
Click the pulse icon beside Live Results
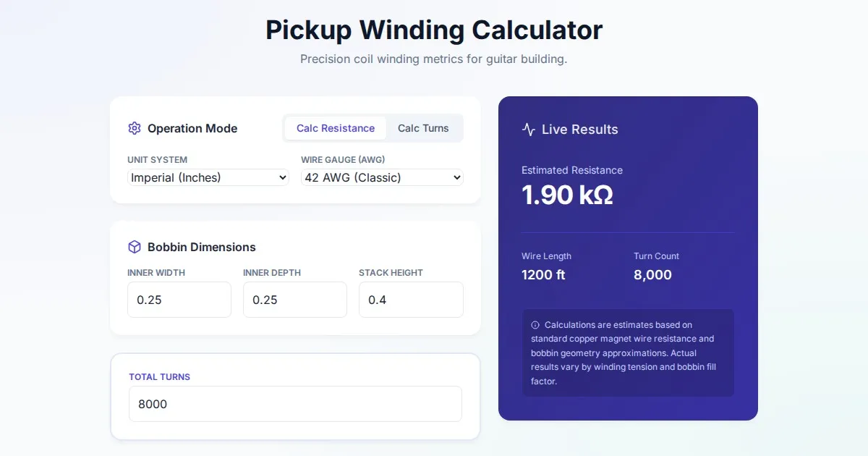(x=529, y=130)
